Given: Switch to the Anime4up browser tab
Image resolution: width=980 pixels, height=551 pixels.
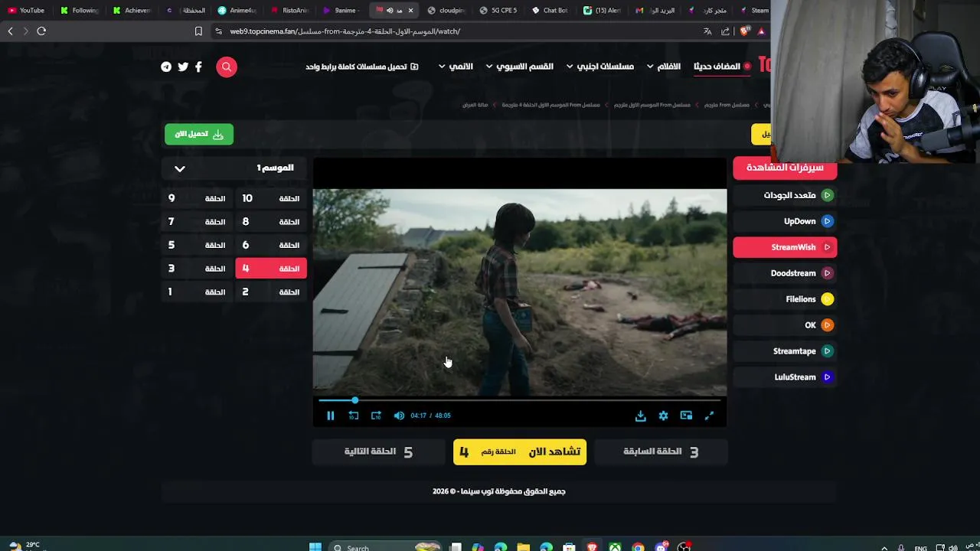Looking at the screenshot, I should pyautogui.click(x=237, y=11).
